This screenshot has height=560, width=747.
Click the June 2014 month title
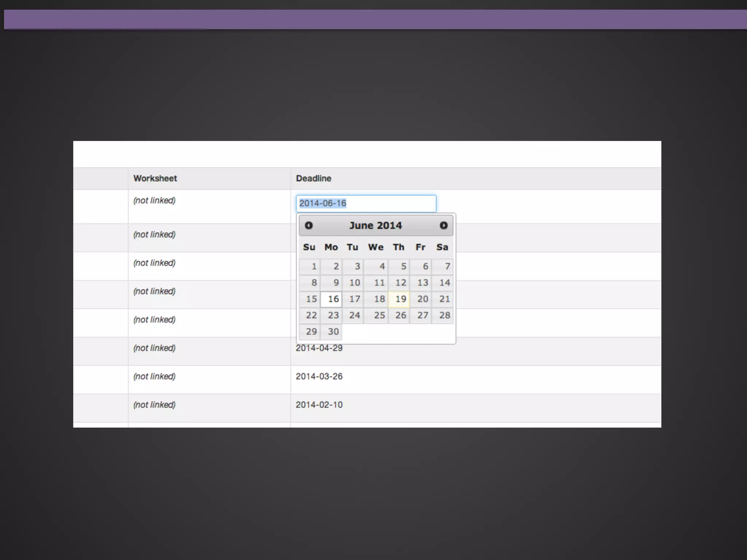[376, 225]
